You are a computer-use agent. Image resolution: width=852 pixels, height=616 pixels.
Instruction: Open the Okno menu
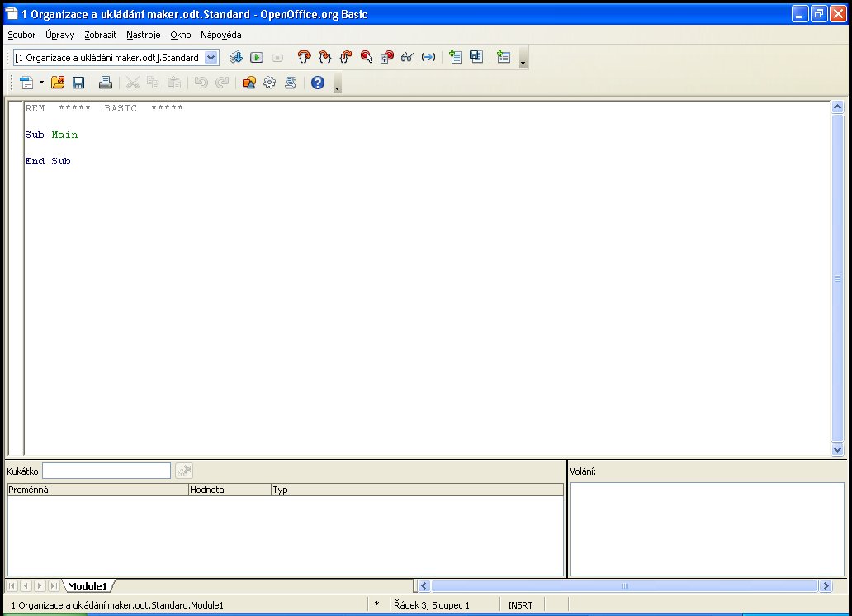181,35
